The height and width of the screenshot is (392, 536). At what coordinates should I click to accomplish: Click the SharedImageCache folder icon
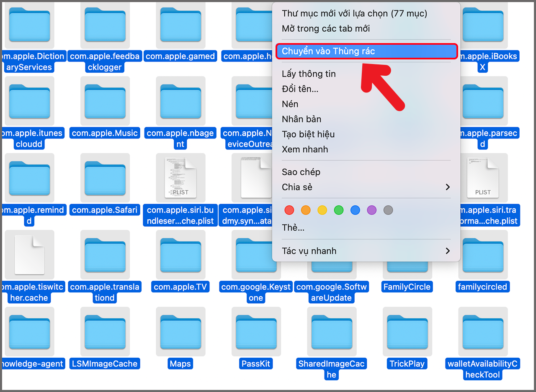point(332,332)
